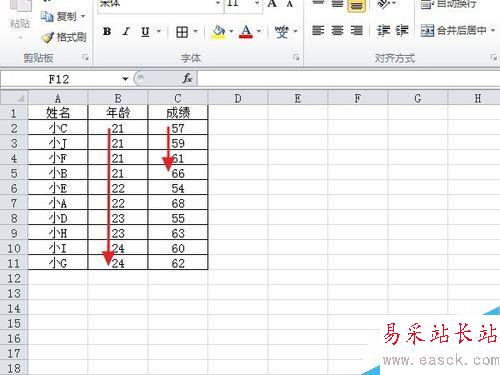The width and height of the screenshot is (500, 375).
Task: Select column A header
Action: tap(58, 98)
